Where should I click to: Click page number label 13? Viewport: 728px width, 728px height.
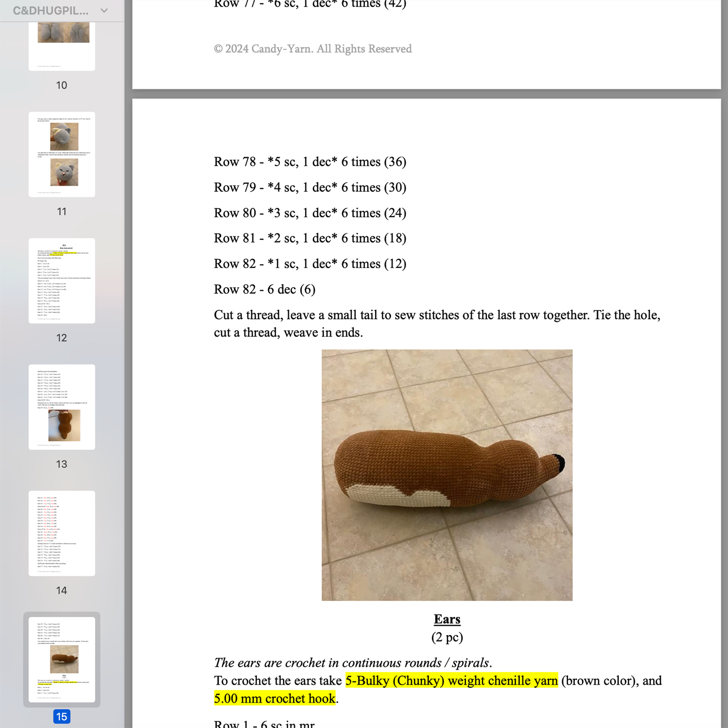(62, 464)
